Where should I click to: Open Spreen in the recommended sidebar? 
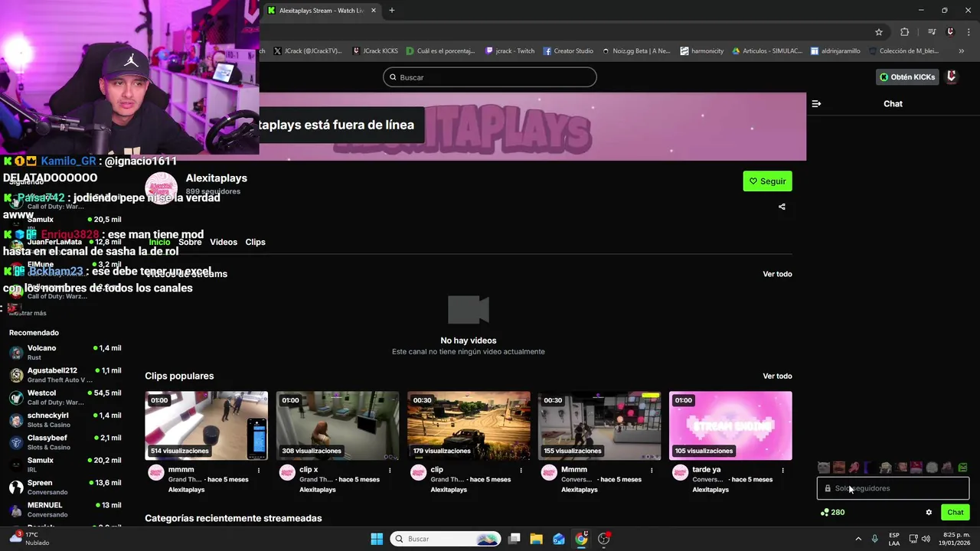[65, 487]
